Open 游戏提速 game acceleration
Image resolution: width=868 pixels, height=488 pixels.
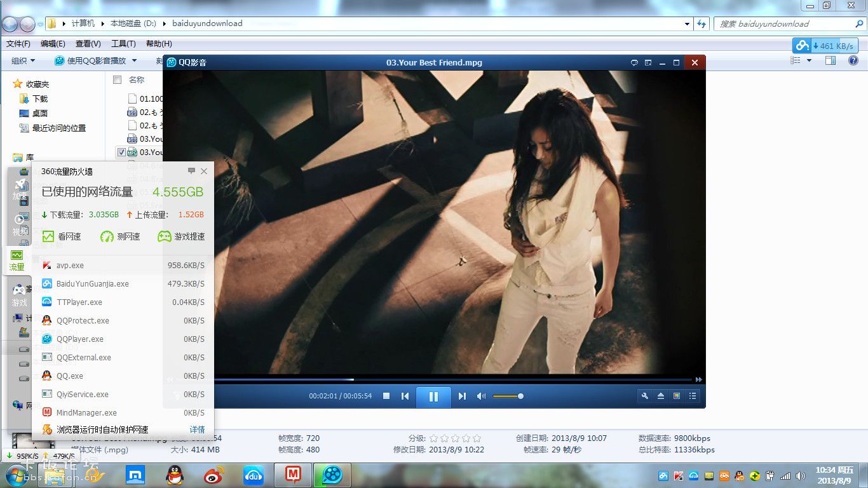[x=181, y=236]
